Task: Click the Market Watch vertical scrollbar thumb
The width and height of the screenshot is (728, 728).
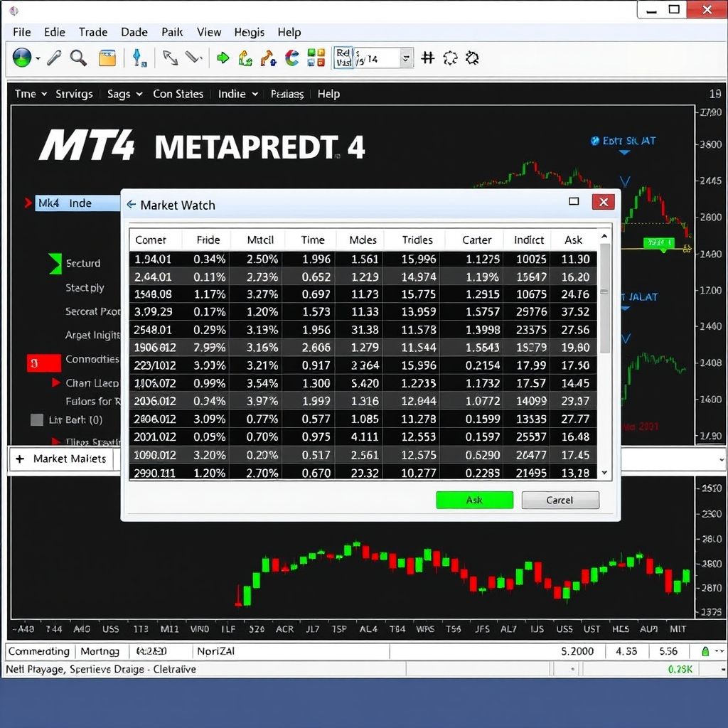Action: pos(604,298)
